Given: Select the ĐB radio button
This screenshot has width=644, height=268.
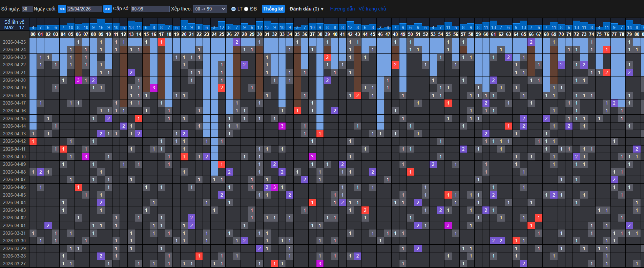Looking at the screenshot, I should (246, 9).
